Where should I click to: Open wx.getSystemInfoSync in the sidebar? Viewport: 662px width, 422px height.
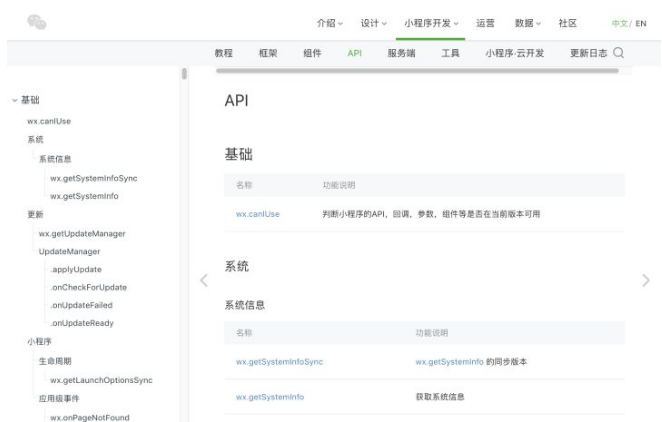[x=94, y=178]
